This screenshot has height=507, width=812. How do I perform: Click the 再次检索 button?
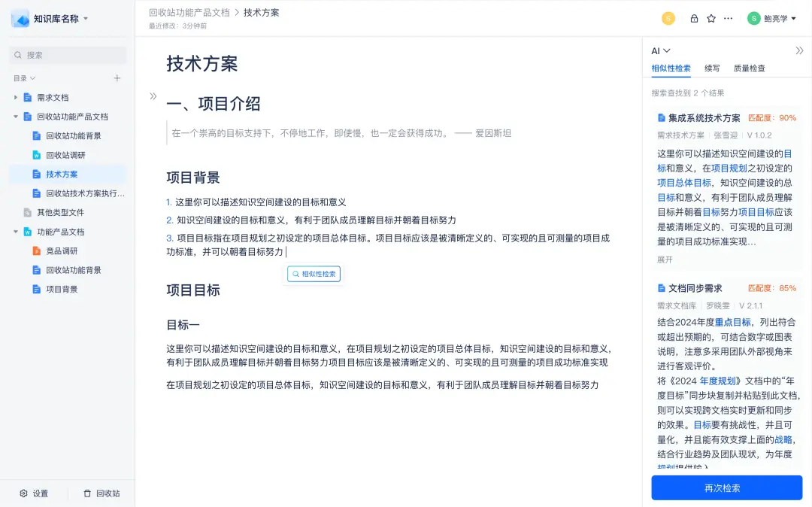tap(726, 488)
